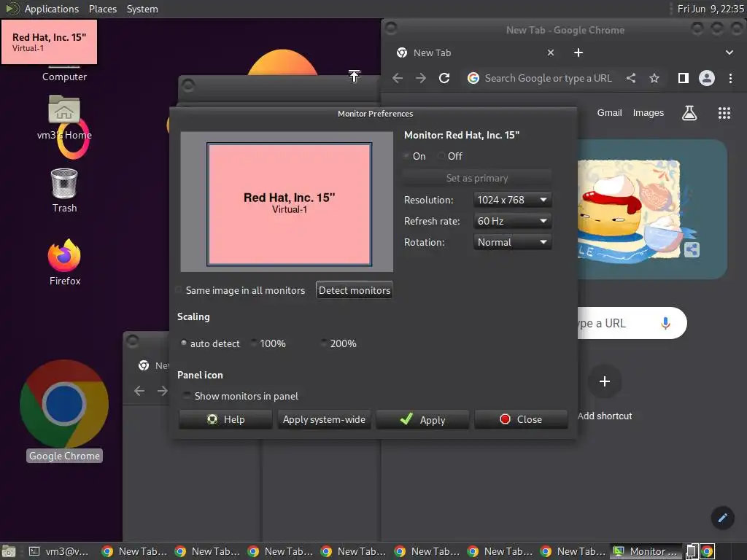Screen dimensions: 747x560
Task: Switch to Monitor window in taskbar
Action: coord(647,551)
